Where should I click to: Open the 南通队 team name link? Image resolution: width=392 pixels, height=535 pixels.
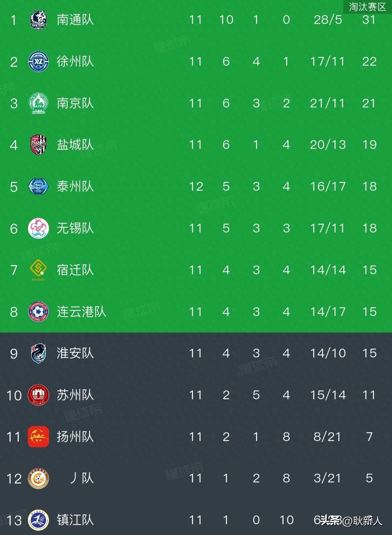[75, 20]
